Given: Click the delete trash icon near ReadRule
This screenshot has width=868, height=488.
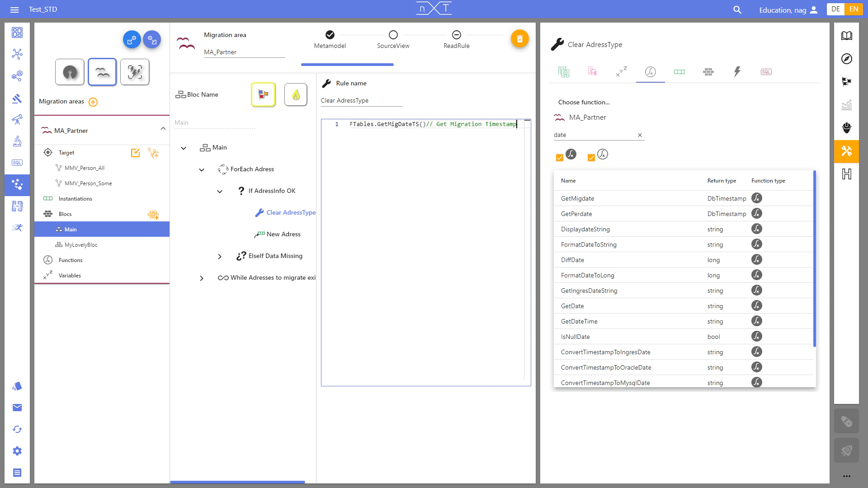Looking at the screenshot, I should [519, 39].
